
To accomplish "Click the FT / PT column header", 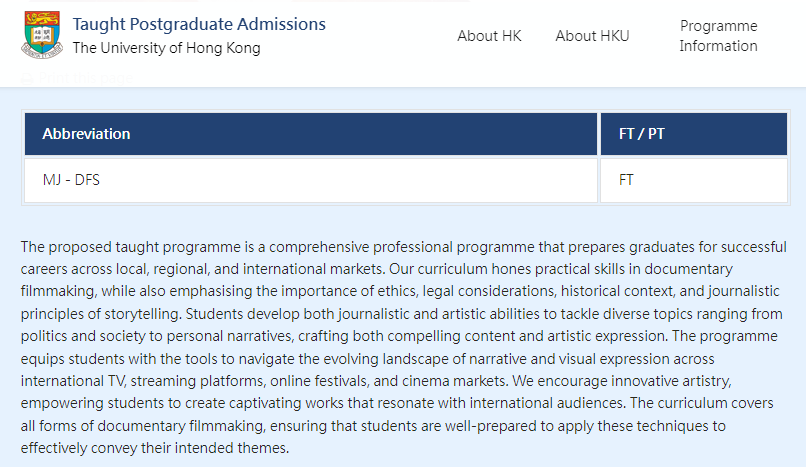I will (693, 134).
